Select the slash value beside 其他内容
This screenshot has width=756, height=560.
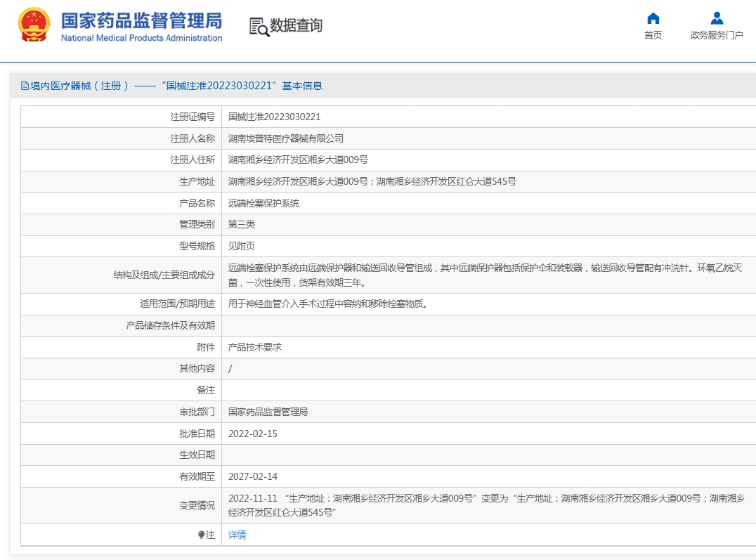(230, 368)
